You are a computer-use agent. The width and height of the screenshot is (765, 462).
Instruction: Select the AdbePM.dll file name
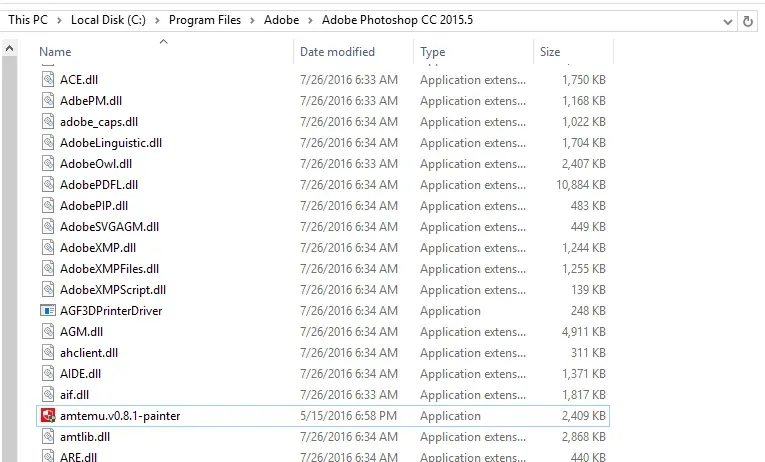click(91, 100)
